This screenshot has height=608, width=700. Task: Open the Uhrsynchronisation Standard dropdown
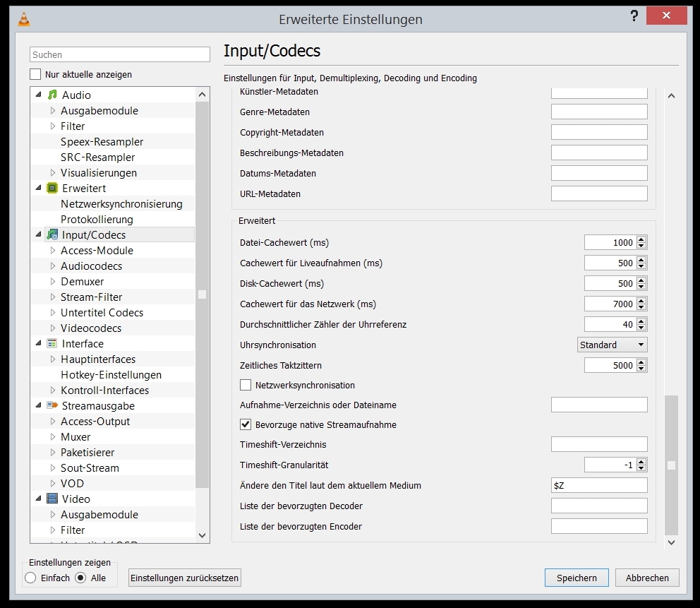point(612,345)
